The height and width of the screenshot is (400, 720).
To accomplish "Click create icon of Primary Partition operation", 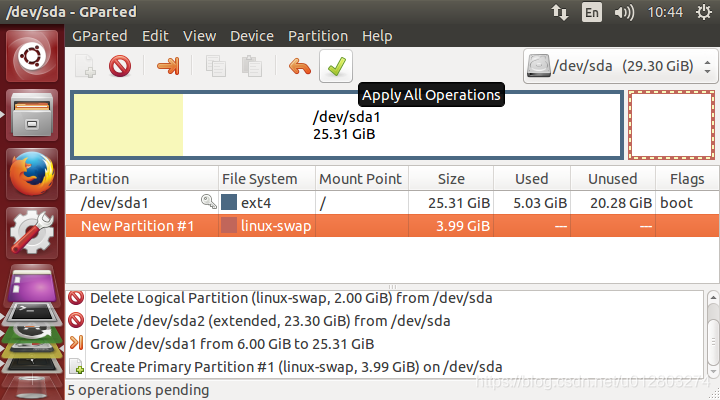I will tap(77, 366).
